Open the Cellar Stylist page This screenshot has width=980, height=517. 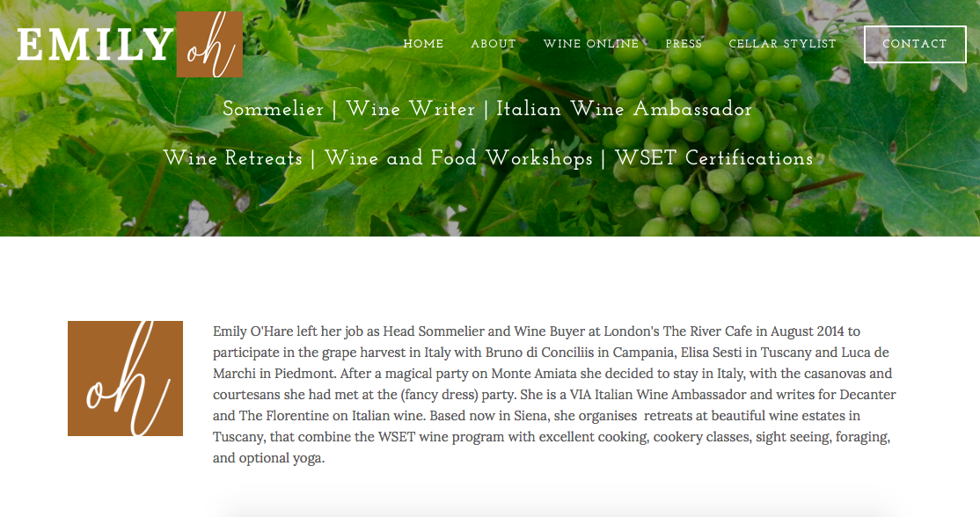point(782,44)
